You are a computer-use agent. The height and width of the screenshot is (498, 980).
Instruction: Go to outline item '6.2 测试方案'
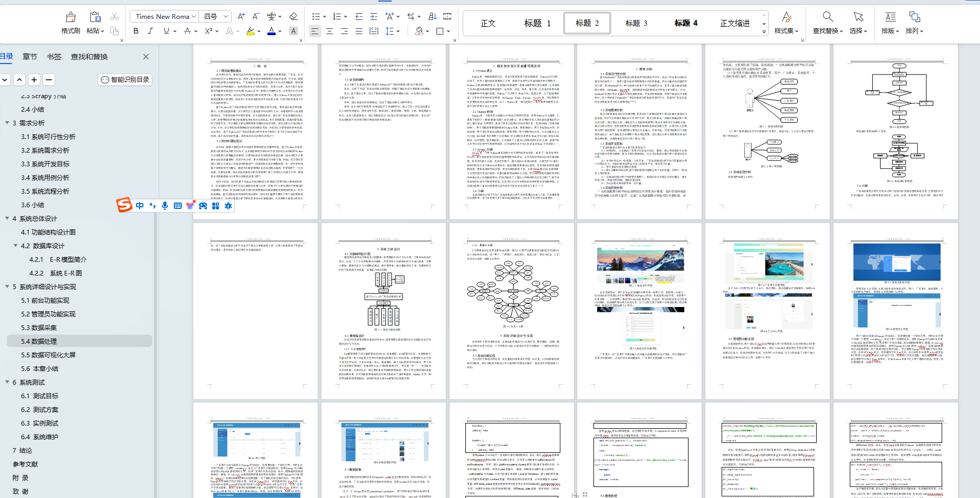click(x=40, y=409)
